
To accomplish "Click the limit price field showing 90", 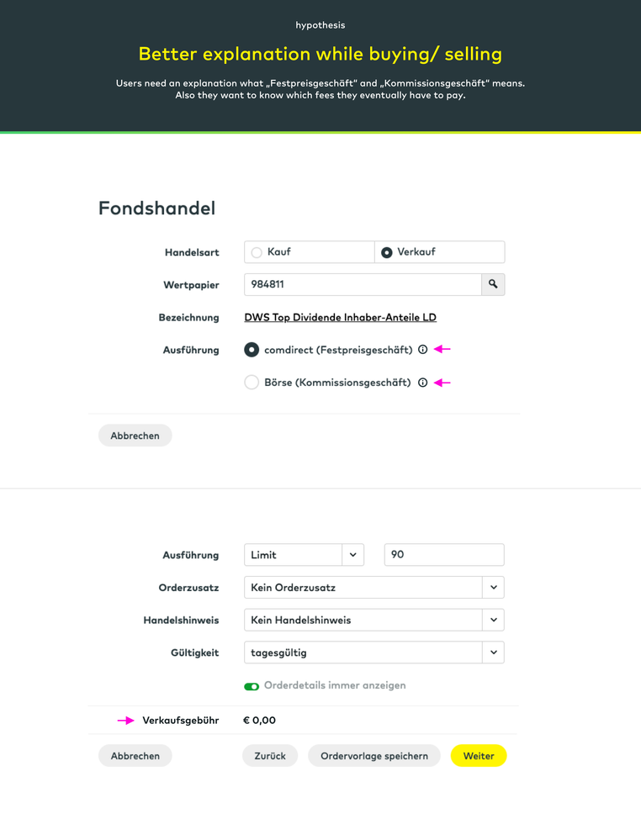I will 444,555.
